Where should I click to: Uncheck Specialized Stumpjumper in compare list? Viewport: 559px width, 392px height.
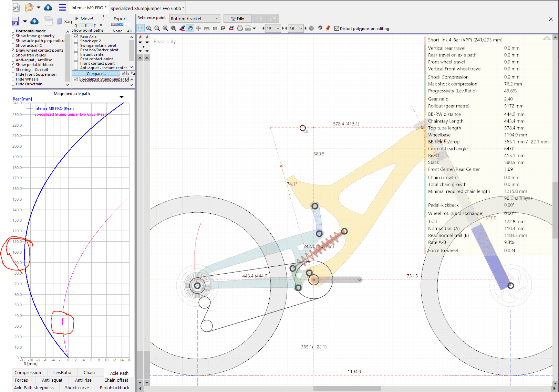76,79
